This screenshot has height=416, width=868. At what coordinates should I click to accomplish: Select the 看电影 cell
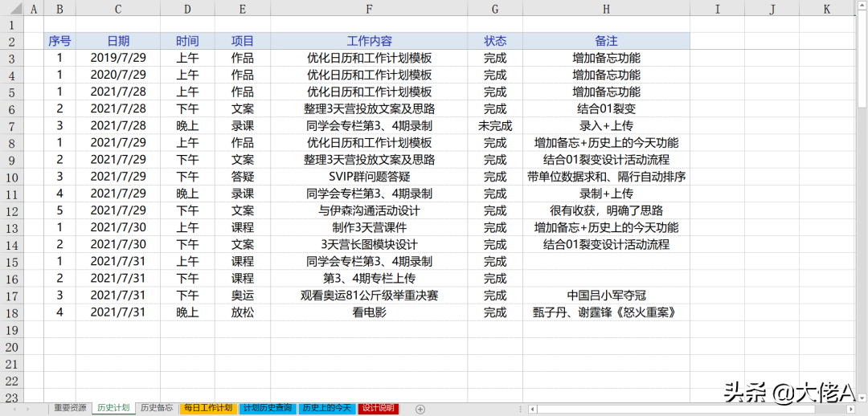(369, 312)
